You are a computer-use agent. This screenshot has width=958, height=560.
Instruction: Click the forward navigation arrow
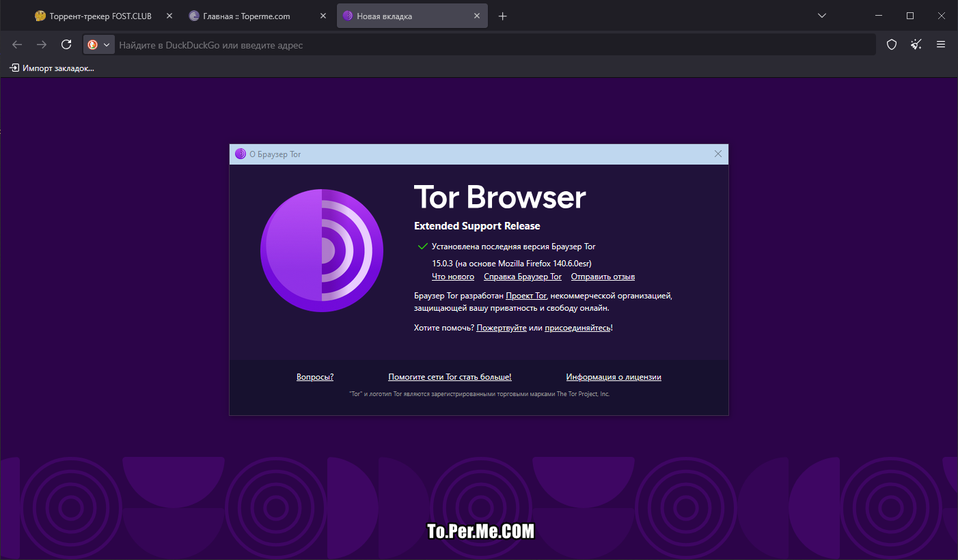pos(42,44)
